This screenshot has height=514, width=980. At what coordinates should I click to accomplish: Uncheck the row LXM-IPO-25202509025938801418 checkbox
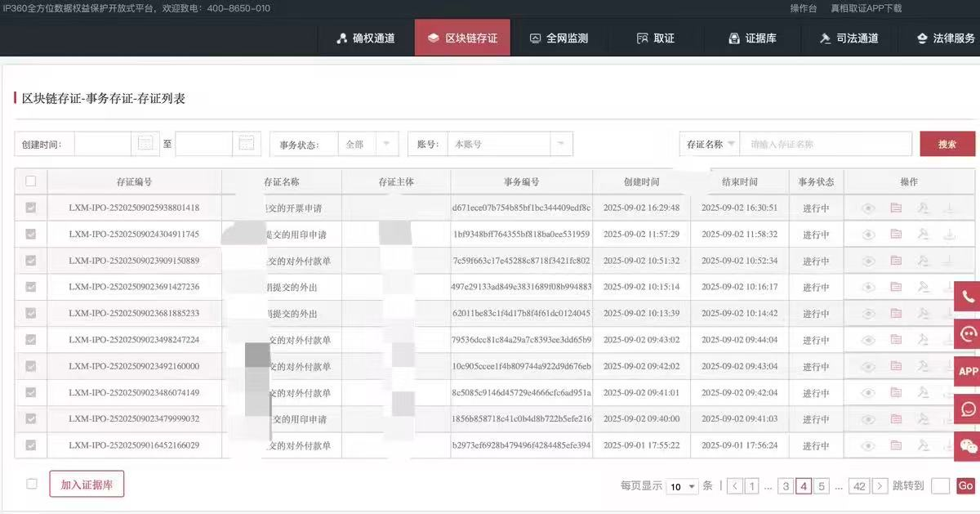pyautogui.click(x=31, y=208)
